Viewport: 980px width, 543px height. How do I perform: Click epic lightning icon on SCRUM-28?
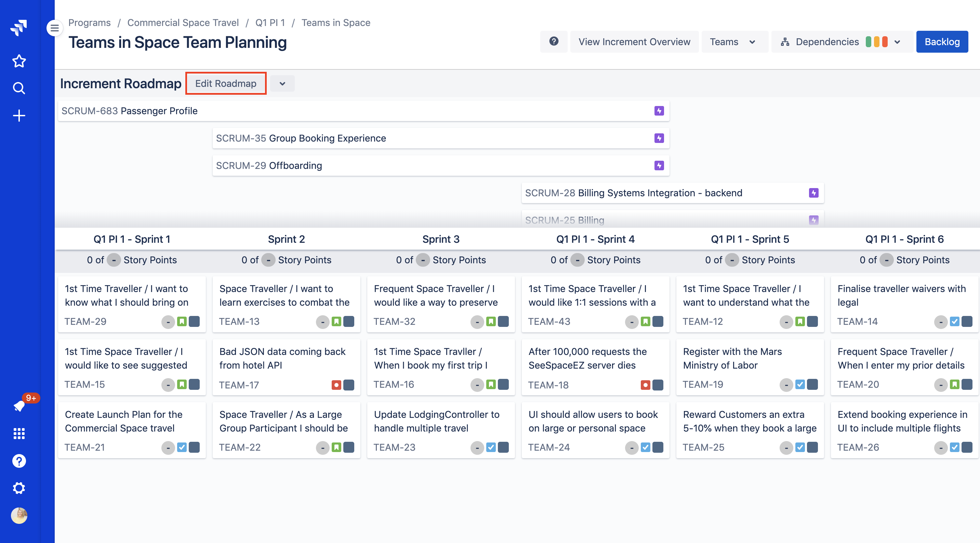(813, 193)
